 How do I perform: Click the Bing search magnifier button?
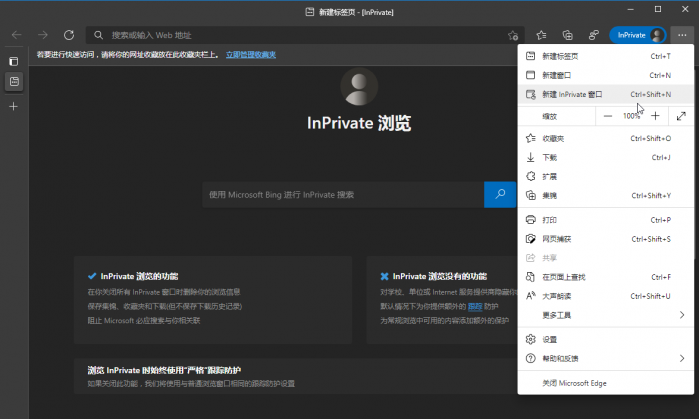pyautogui.click(x=499, y=194)
